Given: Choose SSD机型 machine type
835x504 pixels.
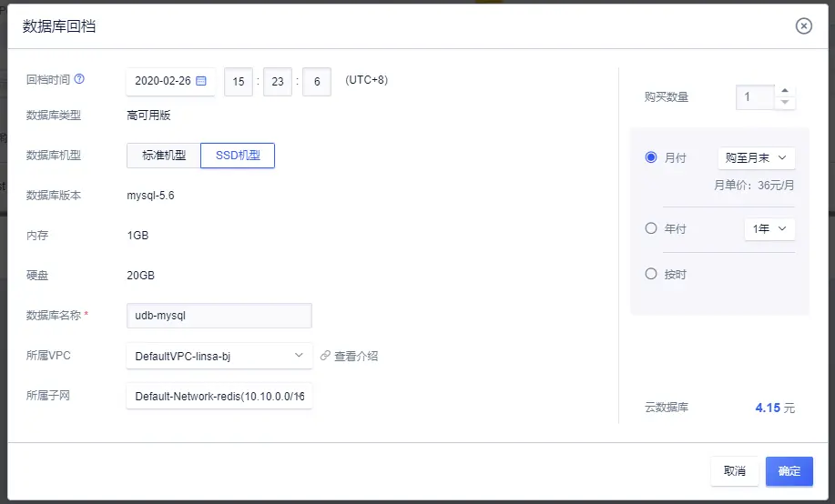Looking at the screenshot, I should click(238, 156).
